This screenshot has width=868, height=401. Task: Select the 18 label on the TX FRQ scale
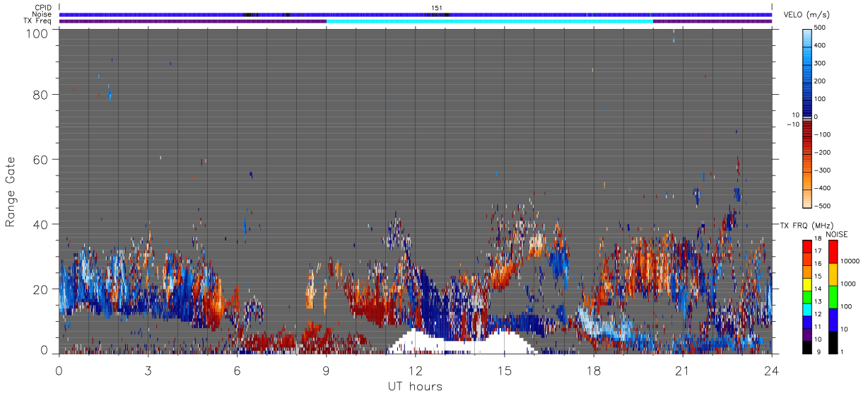(x=816, y=240)
